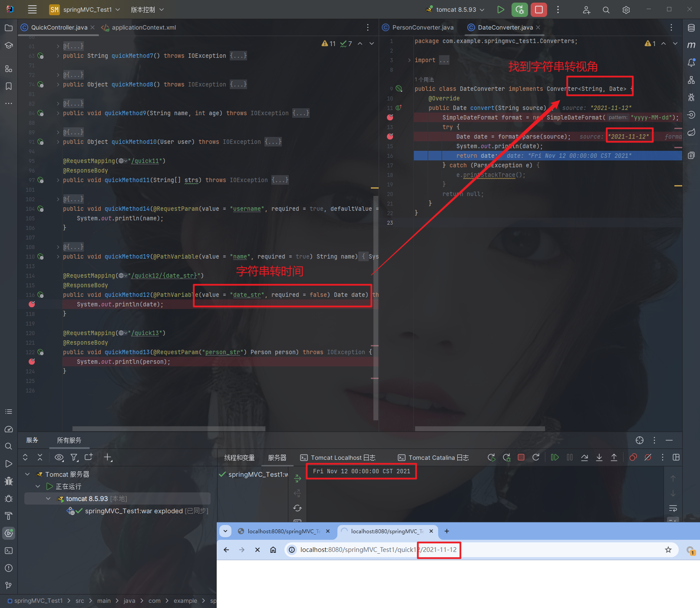
Task: Open the Services filter options
Action: point(74,457)
